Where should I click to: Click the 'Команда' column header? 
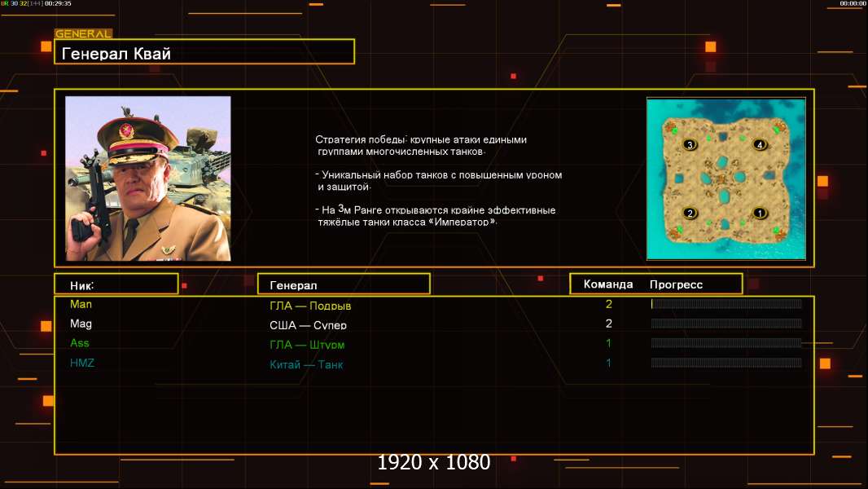pyautogui.click(x=607, y=284)
